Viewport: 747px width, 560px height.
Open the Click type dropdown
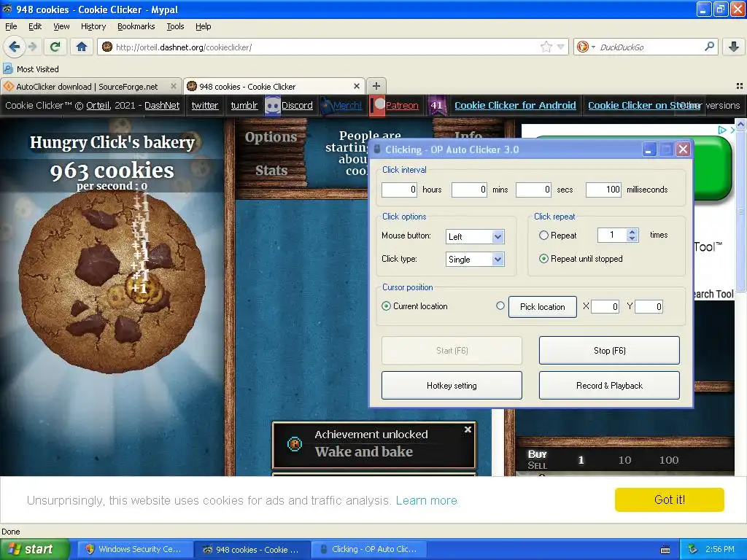475,260
